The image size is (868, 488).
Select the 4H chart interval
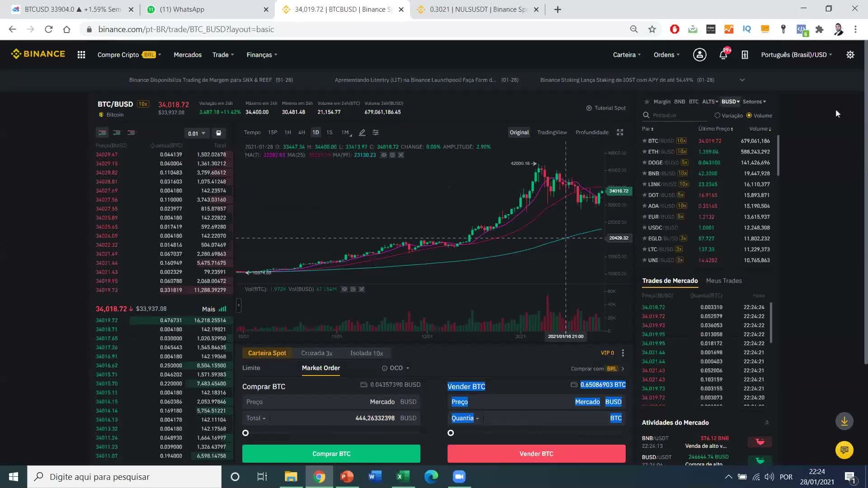tap(302, 132)
